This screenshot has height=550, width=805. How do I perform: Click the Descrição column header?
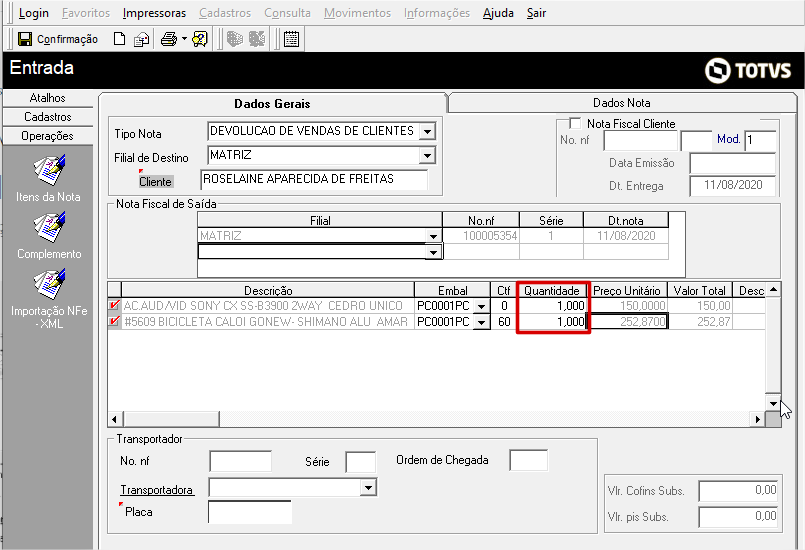pos(268,291)
